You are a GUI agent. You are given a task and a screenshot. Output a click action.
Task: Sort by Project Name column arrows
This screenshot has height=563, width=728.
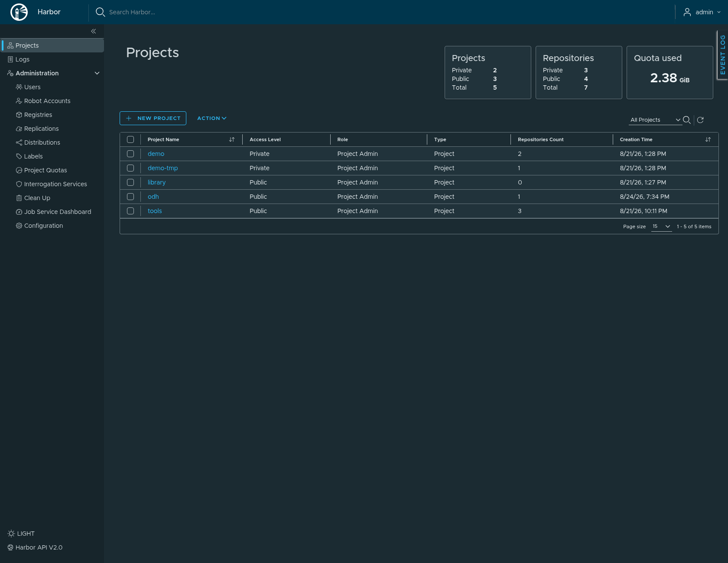232,139
